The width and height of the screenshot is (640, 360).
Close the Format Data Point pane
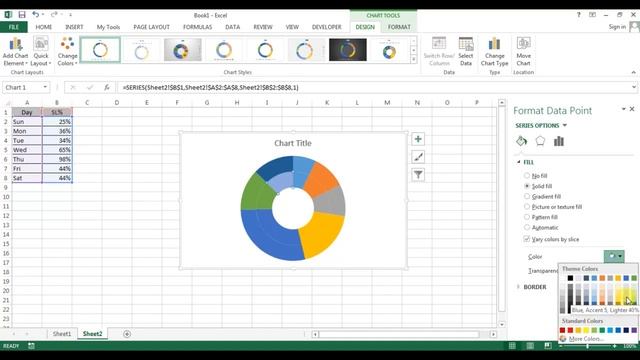pyautogui.click(x=632, y=109)
